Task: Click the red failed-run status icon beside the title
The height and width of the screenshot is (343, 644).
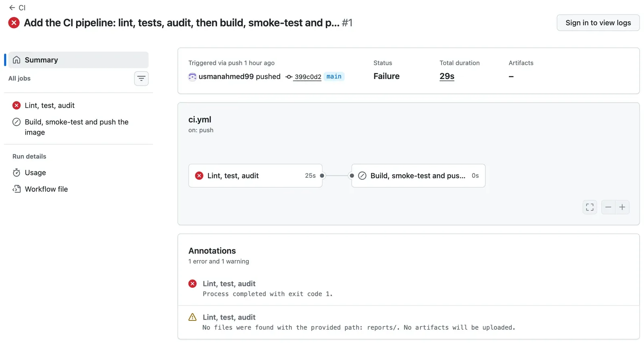Action: 14,23
